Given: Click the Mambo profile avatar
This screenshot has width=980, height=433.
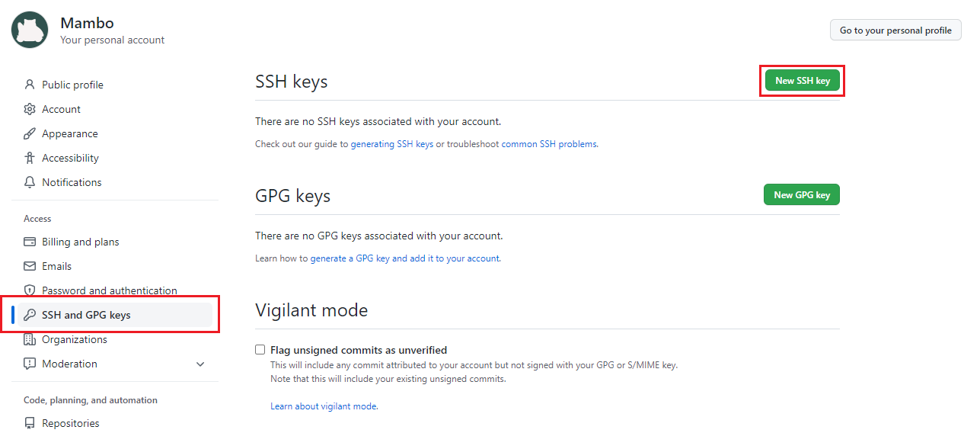Looking at the screenshot, I should [30, 30].
